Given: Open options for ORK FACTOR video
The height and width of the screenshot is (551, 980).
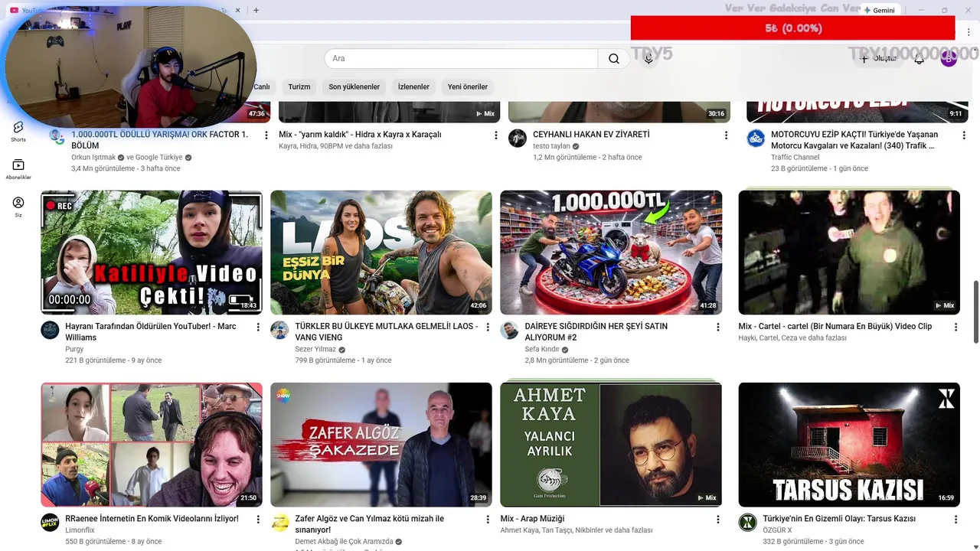Looking at the screenshot, I should pos(266,135).
